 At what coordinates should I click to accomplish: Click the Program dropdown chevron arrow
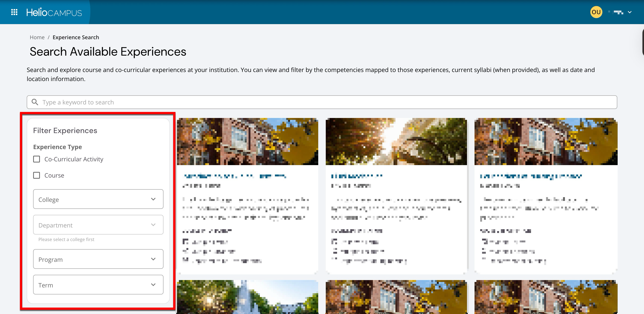(x=153, y=259)
